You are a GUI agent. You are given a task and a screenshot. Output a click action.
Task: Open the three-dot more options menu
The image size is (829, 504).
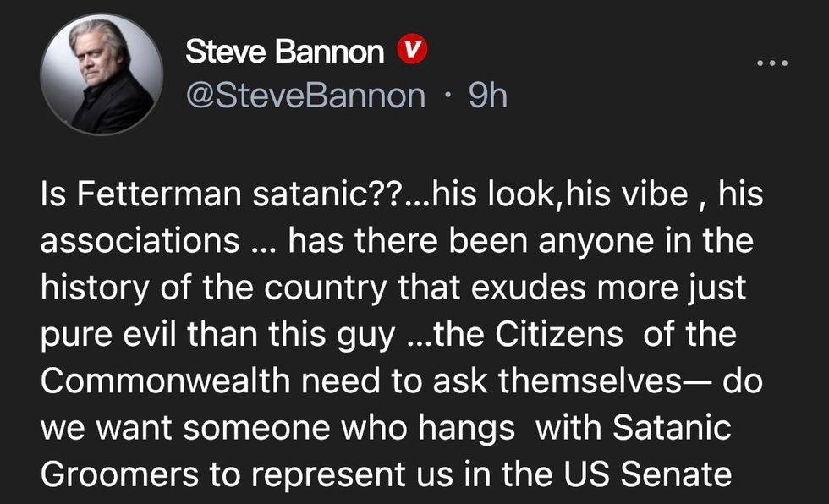pyautogui.click(x=771, y=63)
